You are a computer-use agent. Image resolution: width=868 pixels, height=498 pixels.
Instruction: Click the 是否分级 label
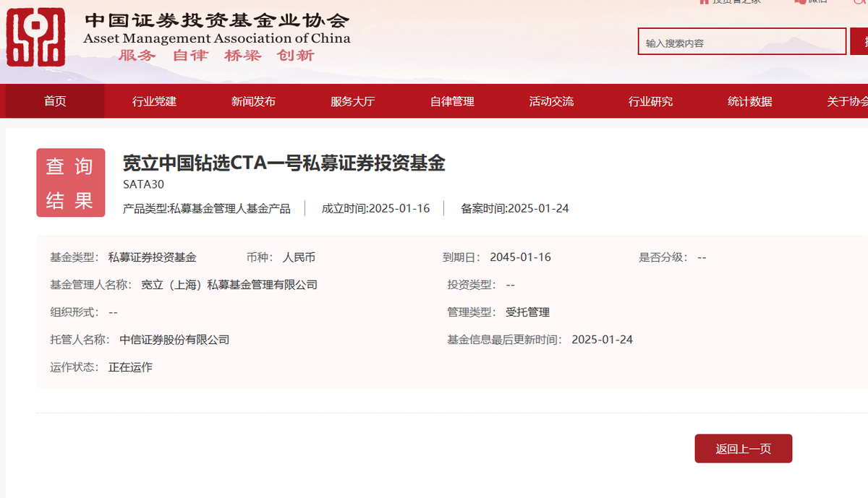tap(663, 257)
